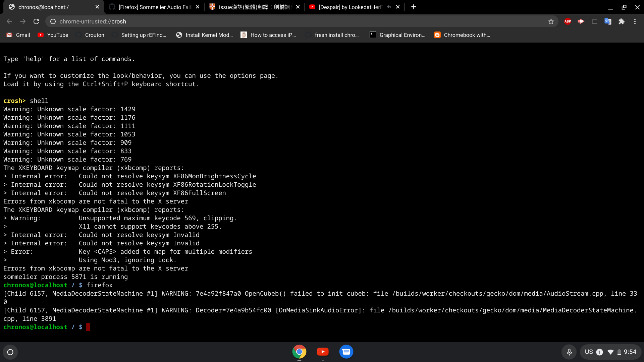644x362 pixels.
Task: Bookmark the page using the star icon
Action: coord(551,21)
